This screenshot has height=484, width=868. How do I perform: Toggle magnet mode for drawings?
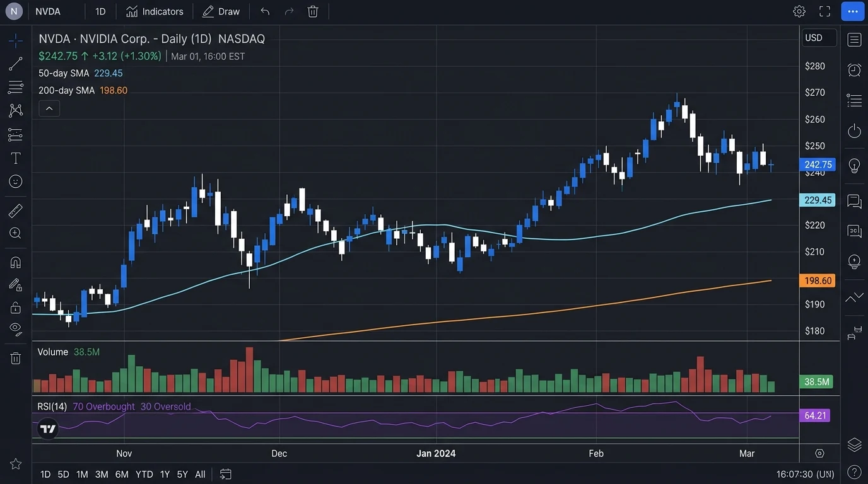click(x=16, y=262)
